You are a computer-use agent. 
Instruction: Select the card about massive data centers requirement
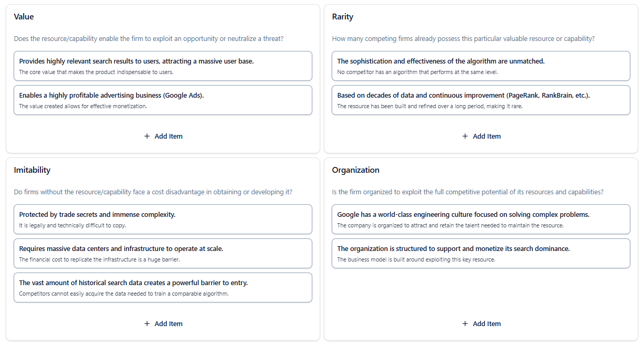tap(163, 253)
